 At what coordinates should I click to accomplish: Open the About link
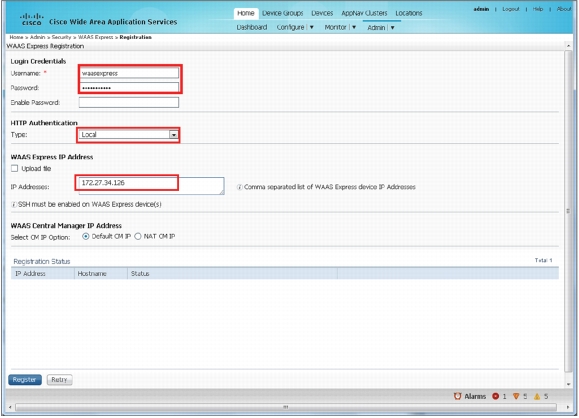tap(564, 9)
